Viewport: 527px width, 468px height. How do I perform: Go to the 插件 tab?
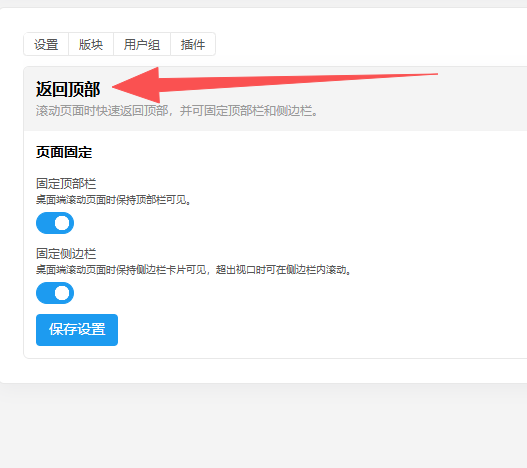193,44
